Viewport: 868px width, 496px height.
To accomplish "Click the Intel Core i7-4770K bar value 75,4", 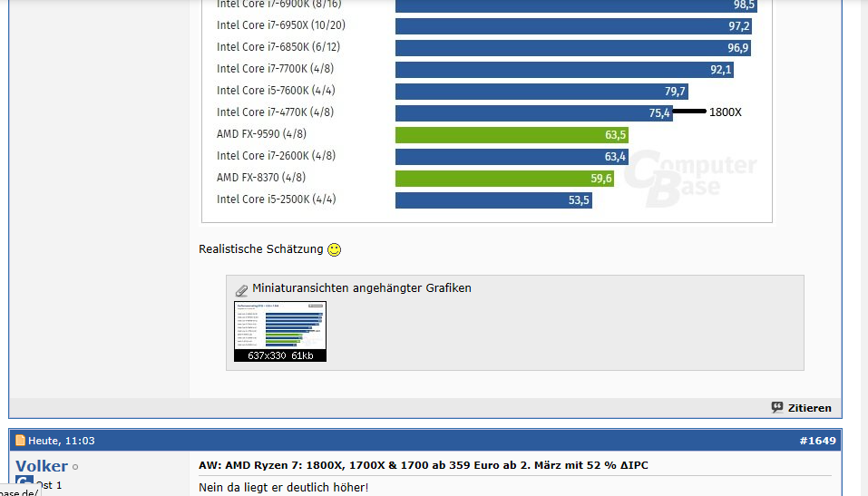I will point(658,113).
